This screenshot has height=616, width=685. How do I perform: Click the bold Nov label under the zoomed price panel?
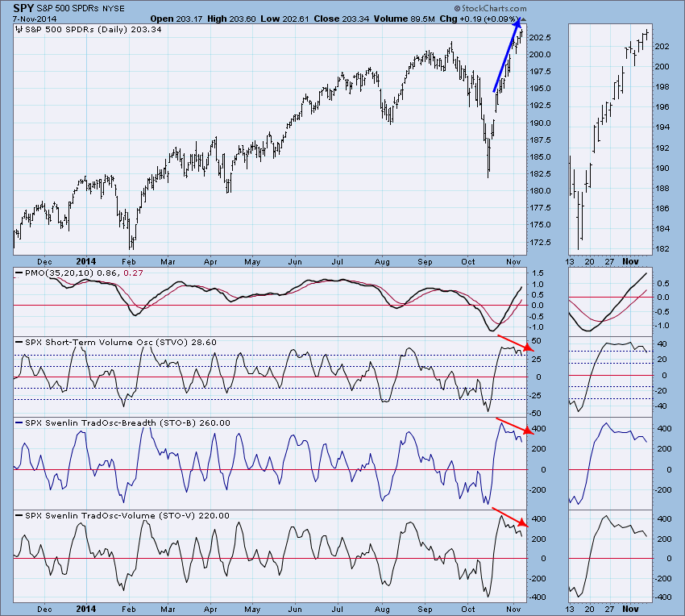pyautogui.click(x=630, y=261)
